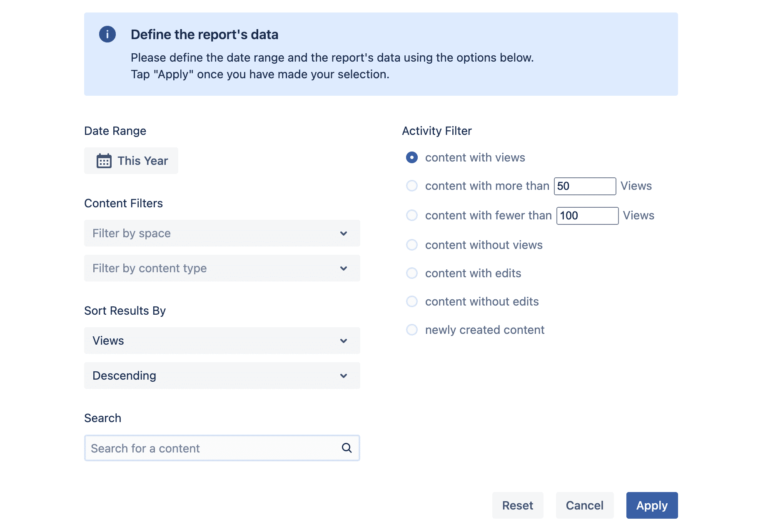Enable the 'content with edits' filter

(411, 273)
